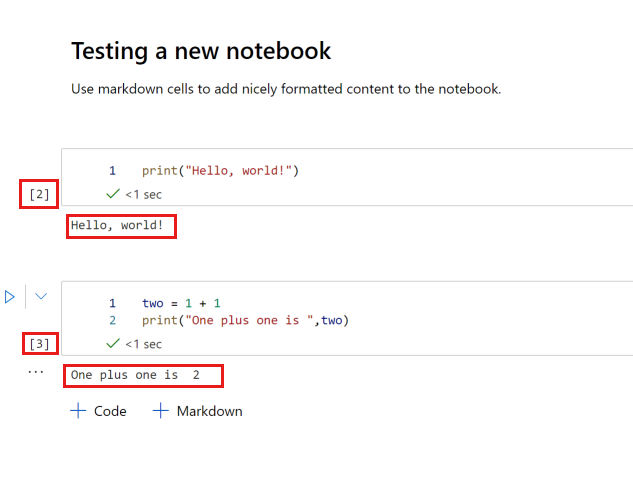Place cursor in "two = 1 + 1" line
The height and width of the screenshot is (495, 633).
click(181, 303)
